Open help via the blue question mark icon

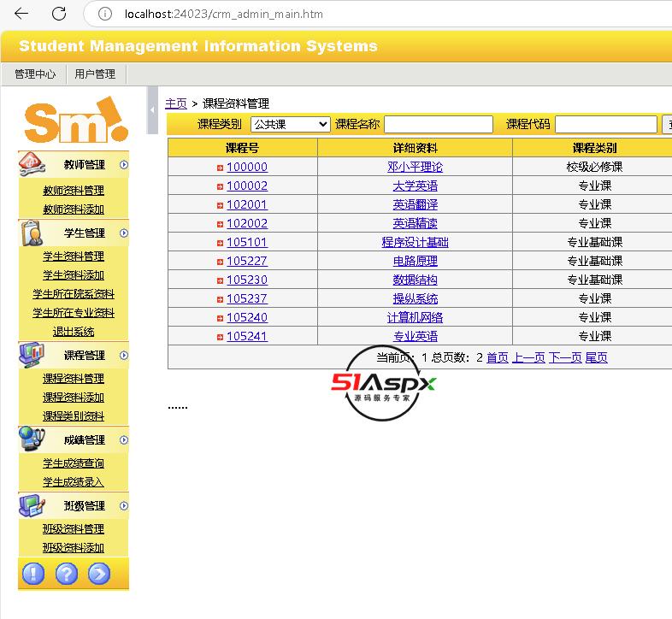point(67,574)
